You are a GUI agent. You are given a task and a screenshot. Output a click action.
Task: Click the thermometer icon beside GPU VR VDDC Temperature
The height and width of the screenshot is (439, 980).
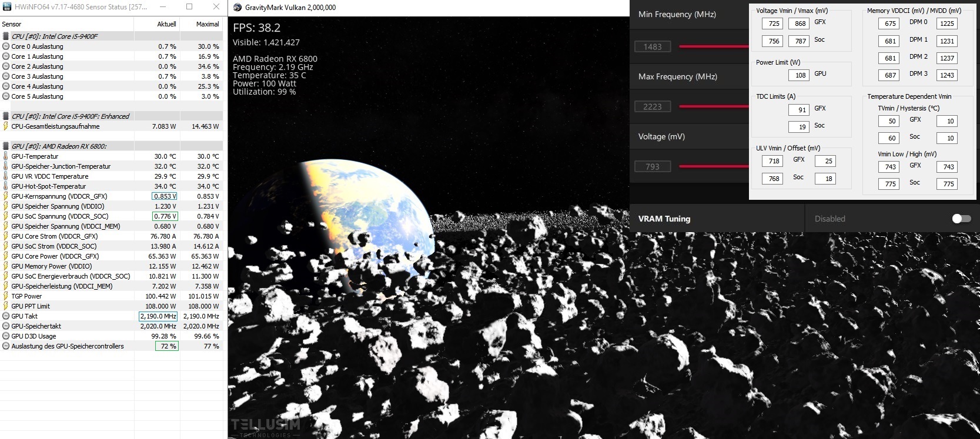pyautogui.click(x=6, y=176)
